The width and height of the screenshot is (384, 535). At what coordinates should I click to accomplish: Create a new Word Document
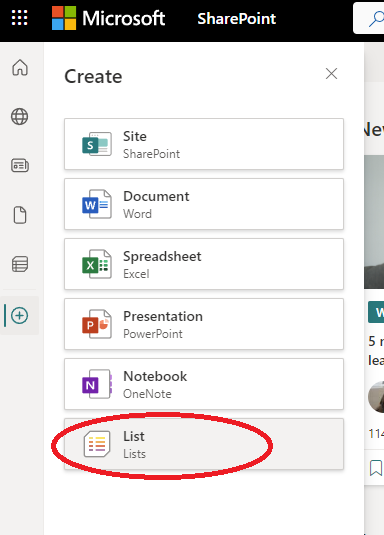click(x=204, y=204)
